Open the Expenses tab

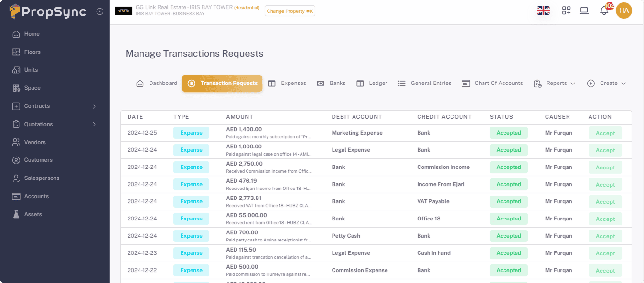287,83
